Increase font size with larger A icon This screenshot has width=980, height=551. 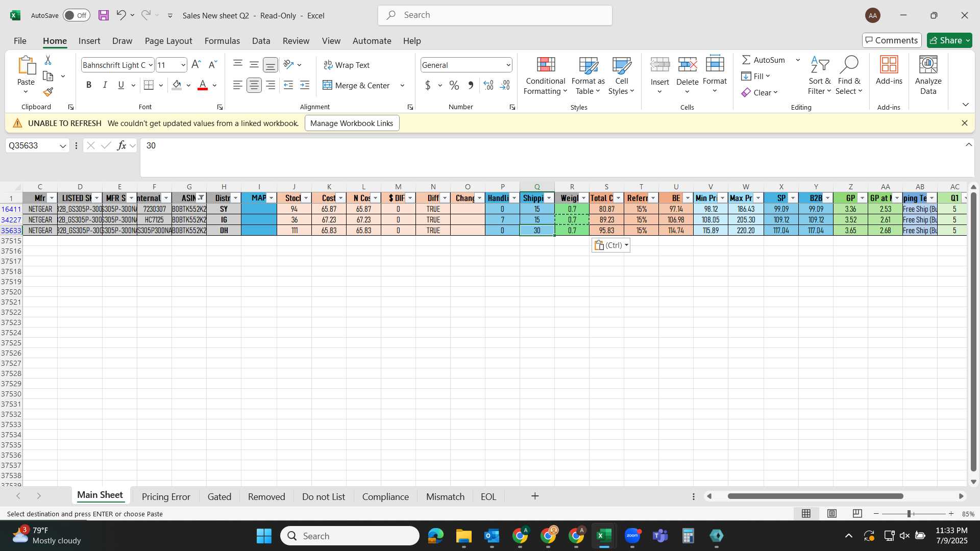196,65
